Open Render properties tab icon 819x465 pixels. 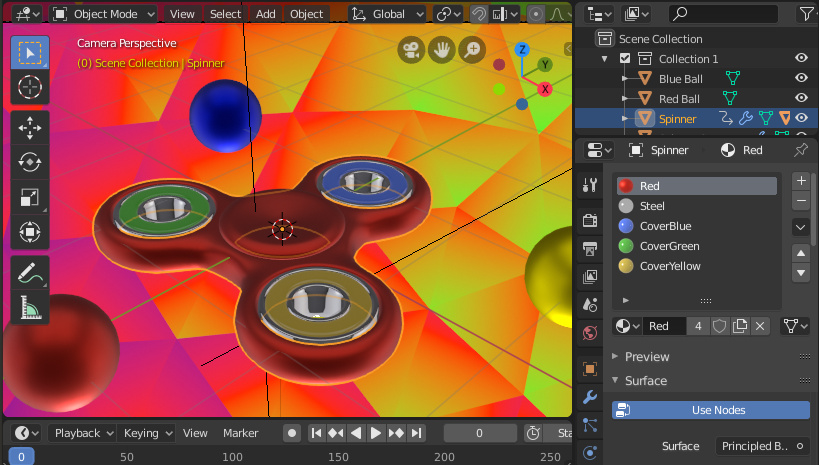(590, 220)
